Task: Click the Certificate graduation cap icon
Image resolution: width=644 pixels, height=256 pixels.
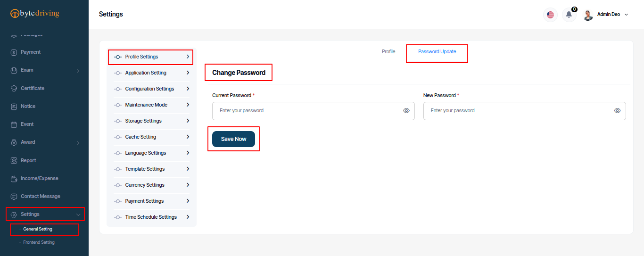Action: click(x=14, y=89)
